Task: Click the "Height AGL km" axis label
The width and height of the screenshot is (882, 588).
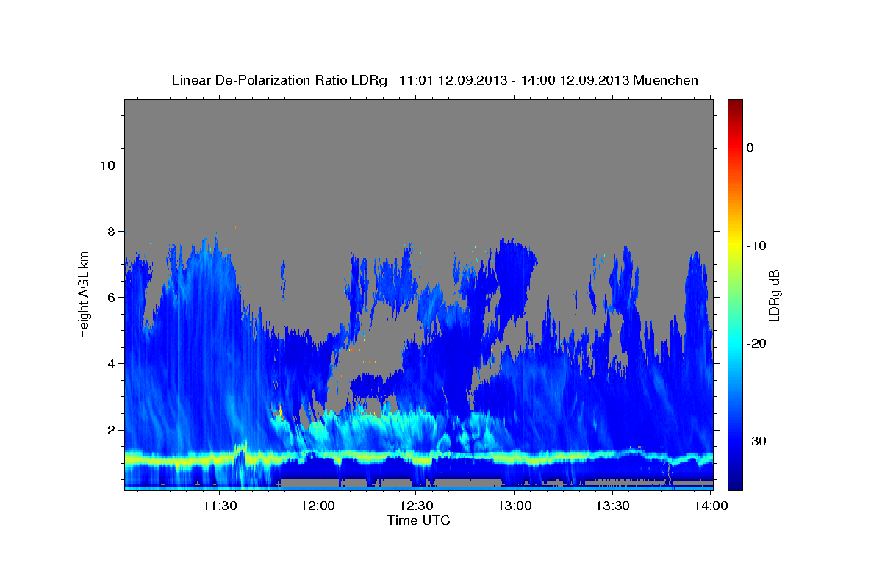Action: click(x=85, y=294)
